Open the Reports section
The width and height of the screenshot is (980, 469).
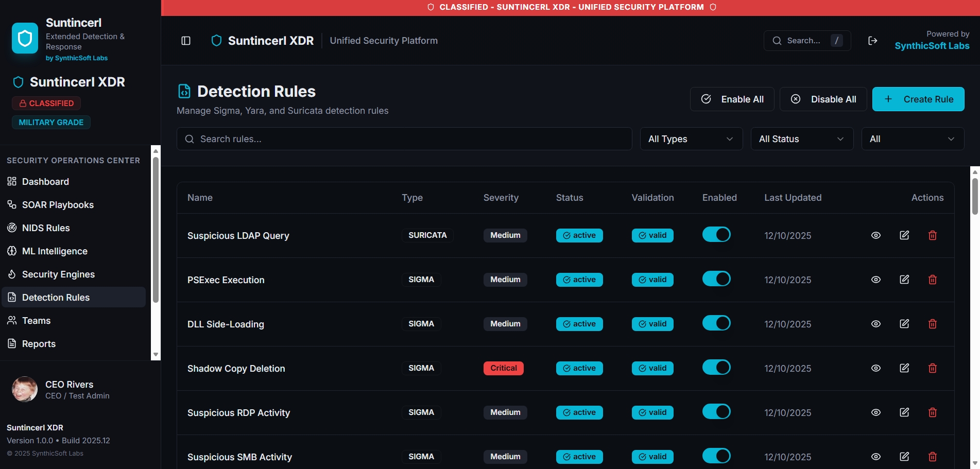coord(39,343)
